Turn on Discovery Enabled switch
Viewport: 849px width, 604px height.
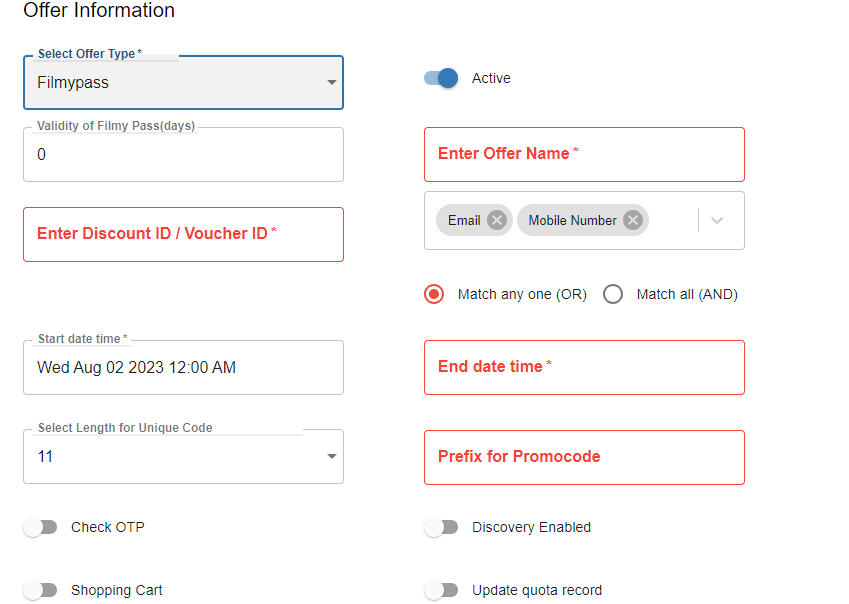[441, 527]
